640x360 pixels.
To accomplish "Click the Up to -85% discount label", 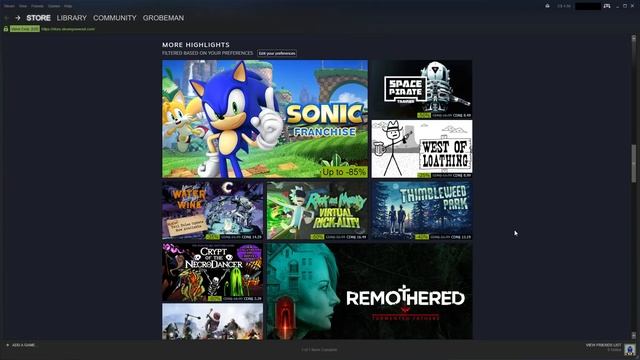I will [x=344, y=172].
